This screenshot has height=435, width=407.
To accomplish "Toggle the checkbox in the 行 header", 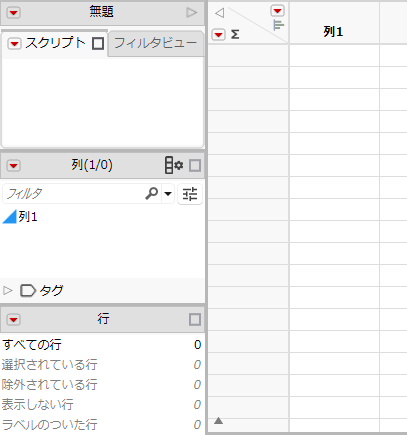I will point(195,320).
